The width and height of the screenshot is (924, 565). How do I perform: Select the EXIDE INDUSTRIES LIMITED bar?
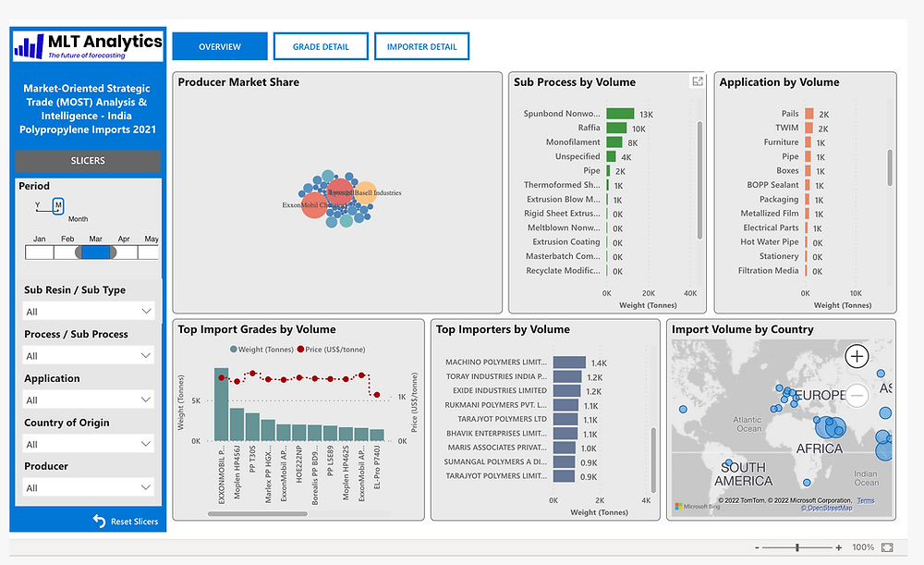(567, 390)
